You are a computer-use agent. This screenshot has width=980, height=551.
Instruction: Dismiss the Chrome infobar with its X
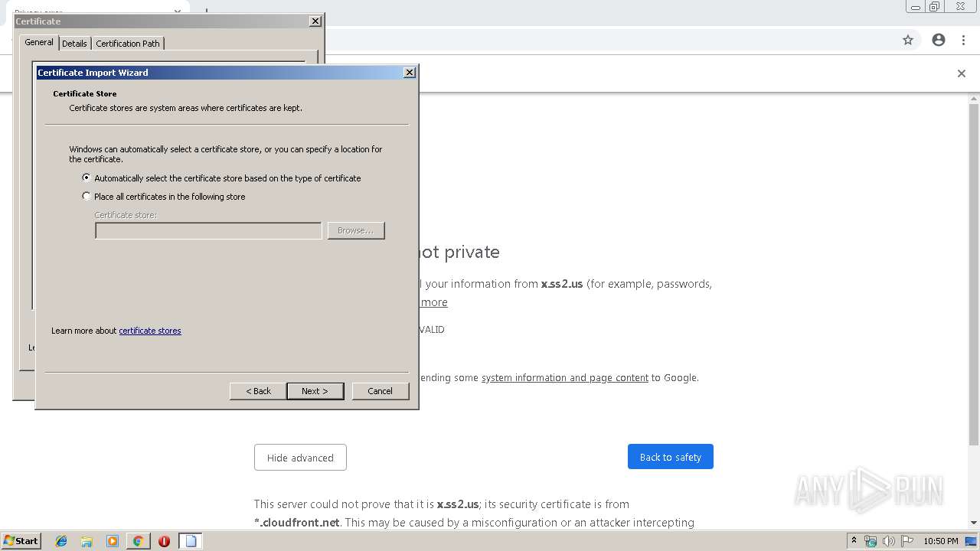click(962, 73)
